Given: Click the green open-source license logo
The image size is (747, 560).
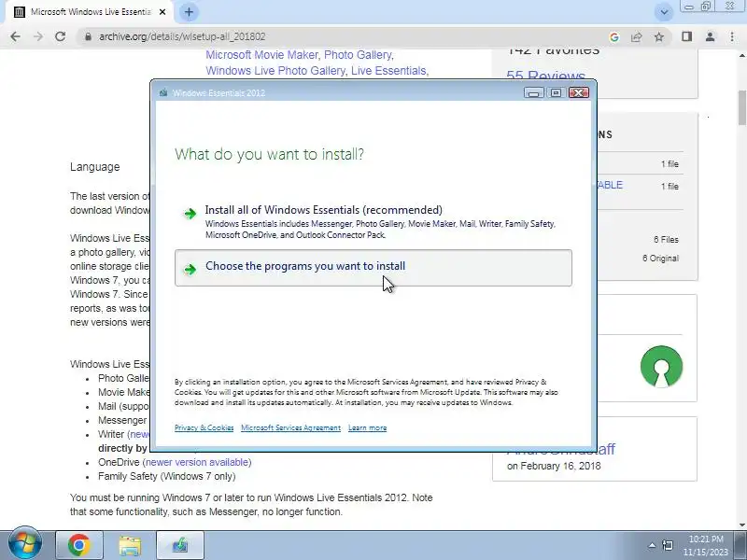Looking at the screenshot, I should pyautogui.click(x=661, y=366).
